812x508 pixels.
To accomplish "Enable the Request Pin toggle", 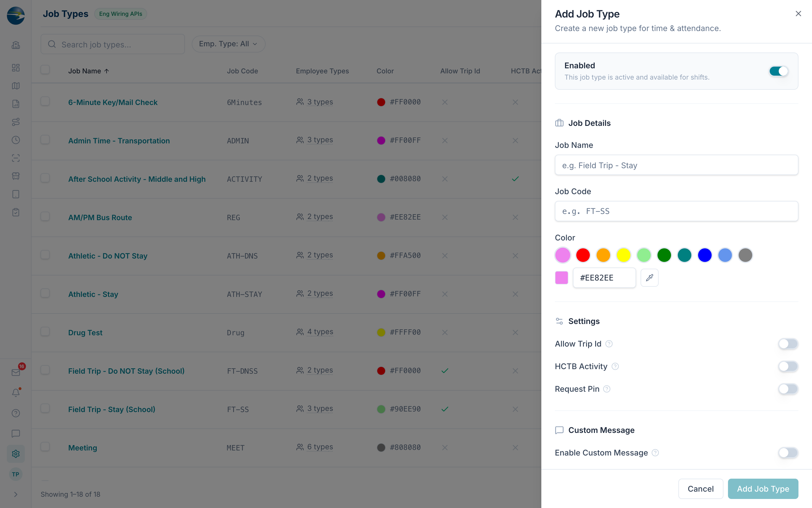I will (x=788, y=389).
